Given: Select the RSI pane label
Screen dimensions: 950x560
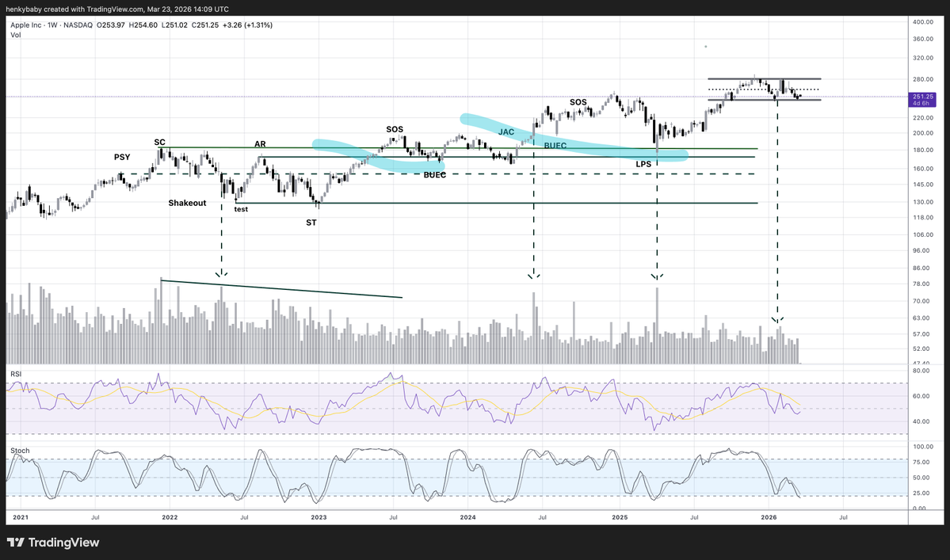Looking at the screenshot, I should [x=16, y=374].
